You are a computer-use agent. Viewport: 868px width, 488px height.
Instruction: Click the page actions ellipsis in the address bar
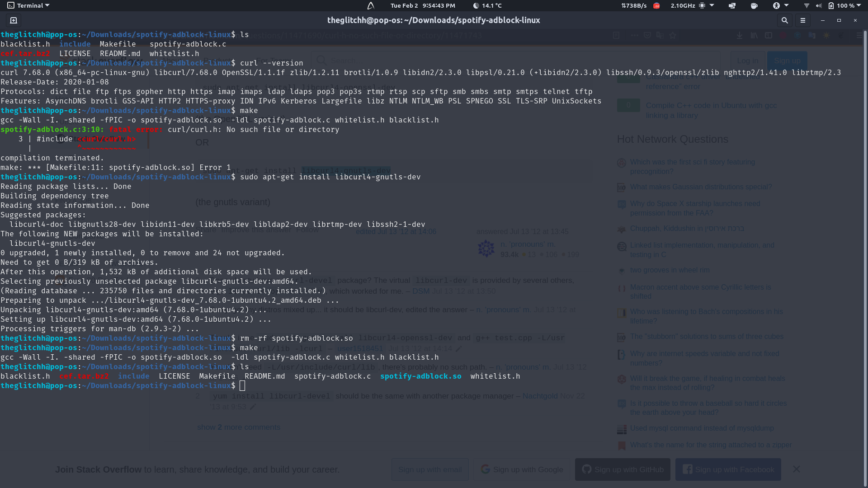[635, 35]
